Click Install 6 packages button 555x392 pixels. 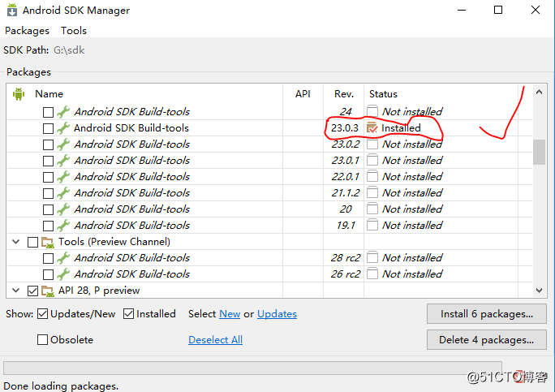point(487,314)
